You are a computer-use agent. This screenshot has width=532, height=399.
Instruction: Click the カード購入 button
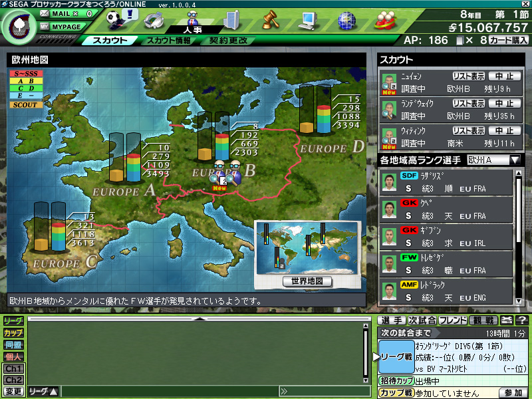tap(509, 40)
